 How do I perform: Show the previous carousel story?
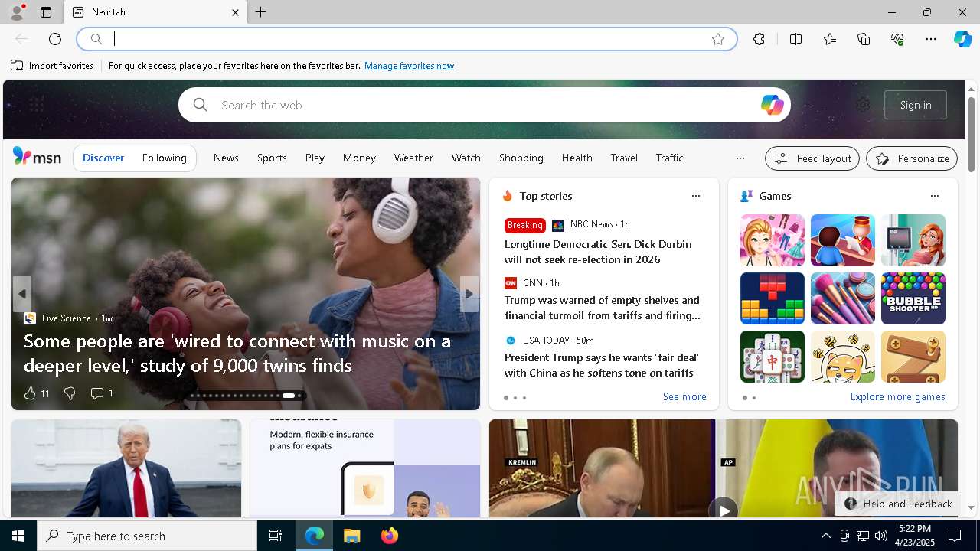coord(22,294)
